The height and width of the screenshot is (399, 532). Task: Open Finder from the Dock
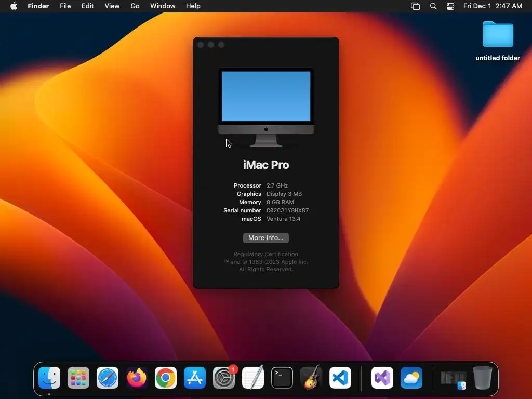49,378
